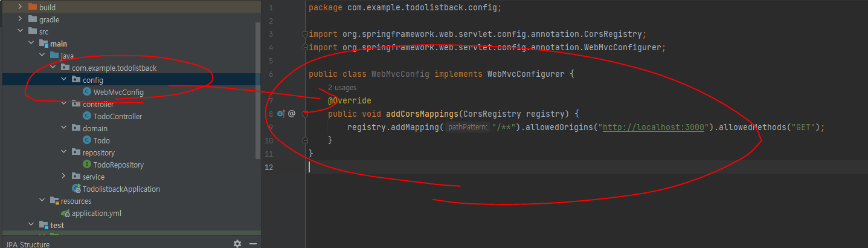The width and height of the screenshot is (868, 248).
Task: Expand the build folder
Action: point(20,7)
